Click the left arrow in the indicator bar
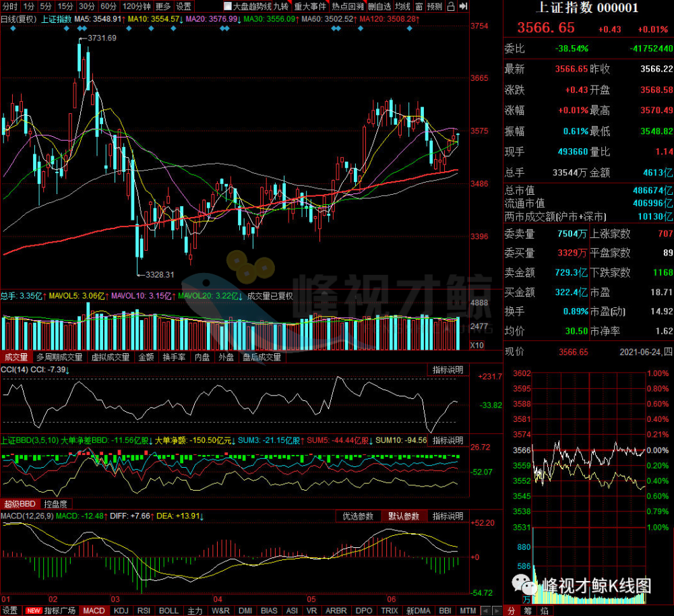This screenshot has width=674, height=616. pyautogui.click(x=485, y=611)
